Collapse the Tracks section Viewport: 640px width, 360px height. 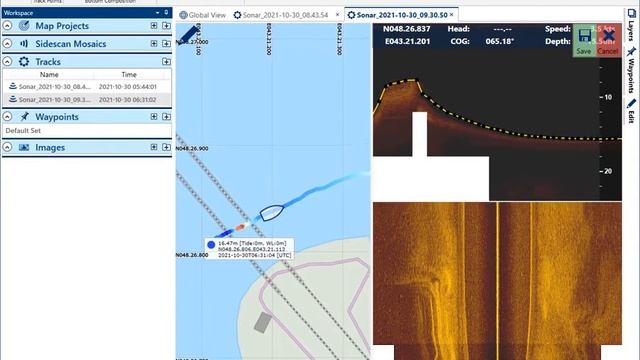[x=7, y=62]
